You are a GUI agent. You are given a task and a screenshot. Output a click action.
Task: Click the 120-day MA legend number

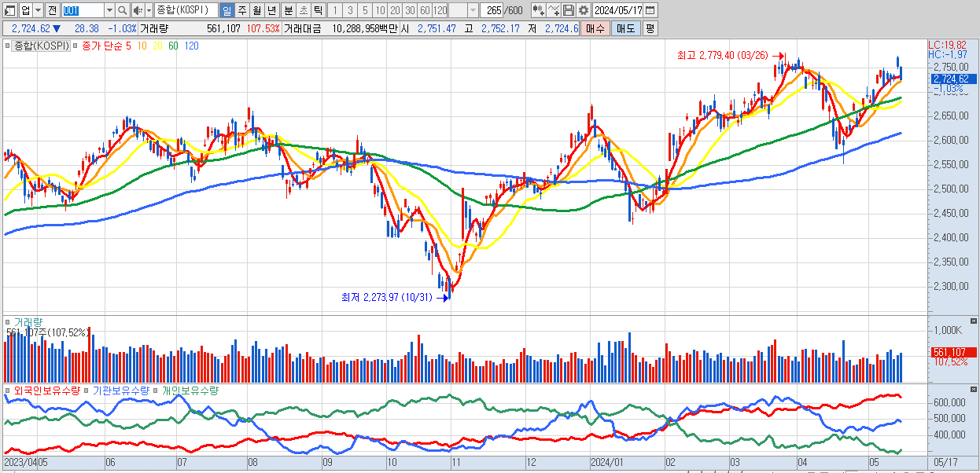click(191, 46)
